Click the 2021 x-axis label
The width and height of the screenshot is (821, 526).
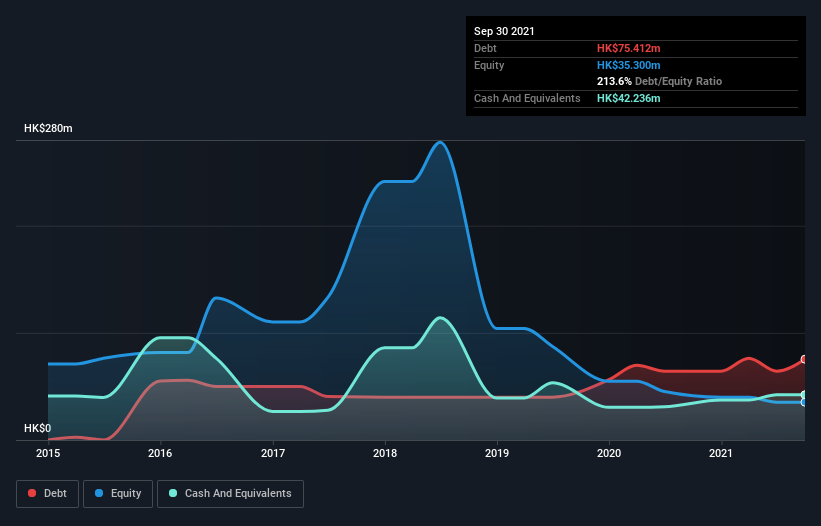[721, 453]
